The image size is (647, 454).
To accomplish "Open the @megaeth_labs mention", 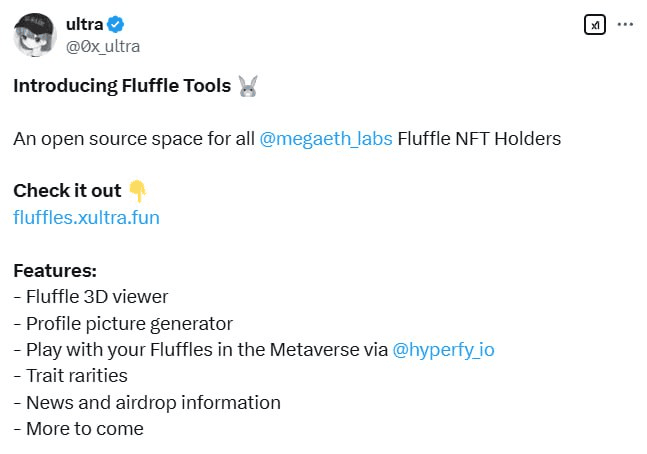I will pos(326,139).
